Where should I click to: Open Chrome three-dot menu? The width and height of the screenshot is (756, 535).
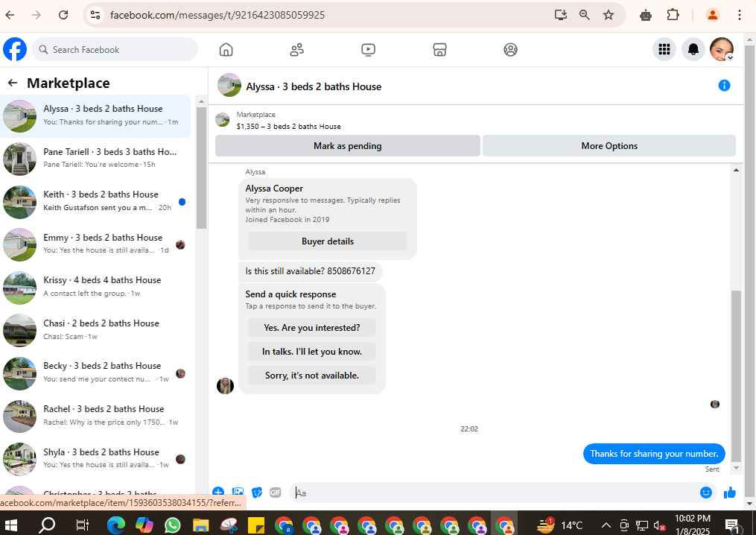pyautogui.click(x=739, y=15)
